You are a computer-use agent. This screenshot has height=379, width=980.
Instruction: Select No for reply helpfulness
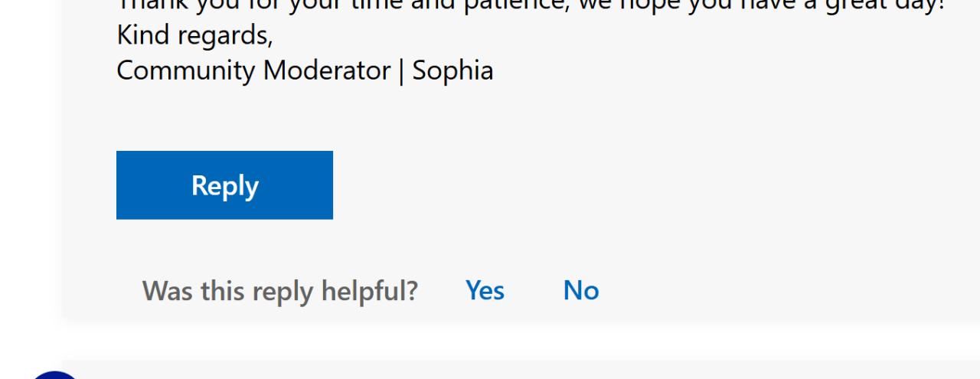581,290
